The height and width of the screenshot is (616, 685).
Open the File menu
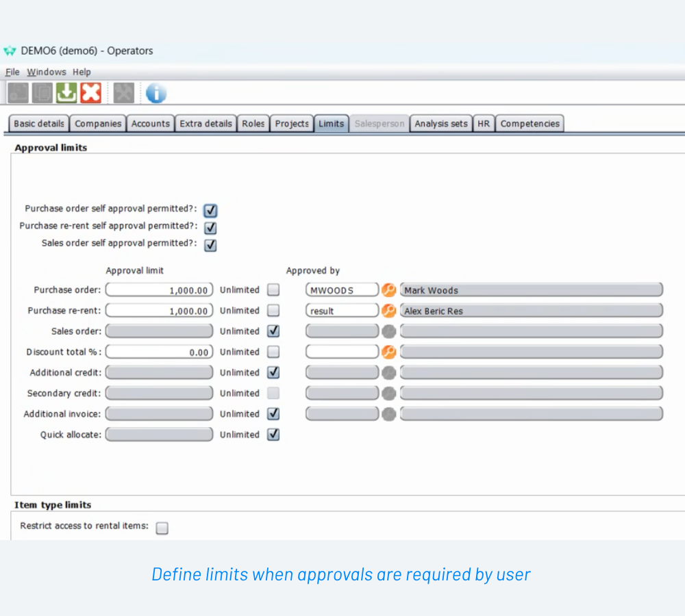click(12, 72)
